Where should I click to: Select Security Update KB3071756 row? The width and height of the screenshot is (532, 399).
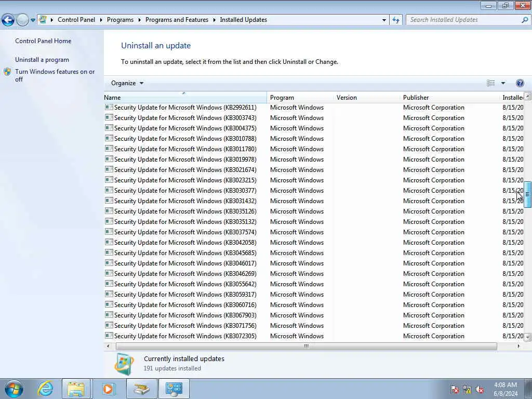[x=314, y=326]
